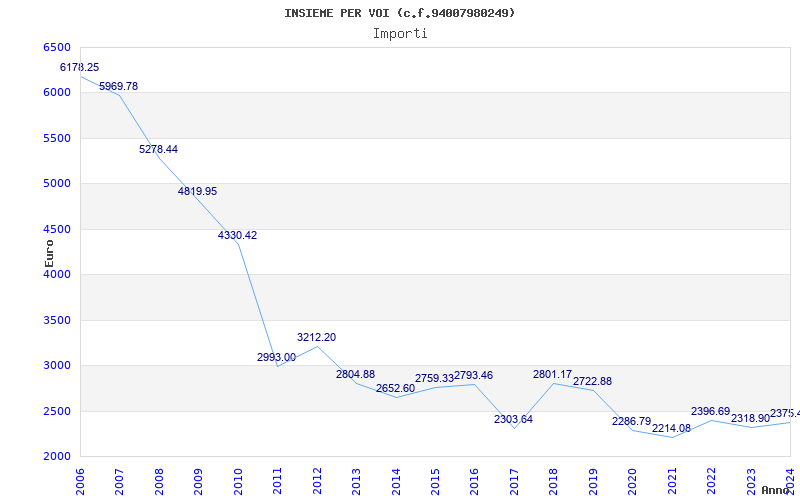Click the 5969.78 data point label
Image resolution: width=800 pixels, height=500 pixels.
[119, 87]
